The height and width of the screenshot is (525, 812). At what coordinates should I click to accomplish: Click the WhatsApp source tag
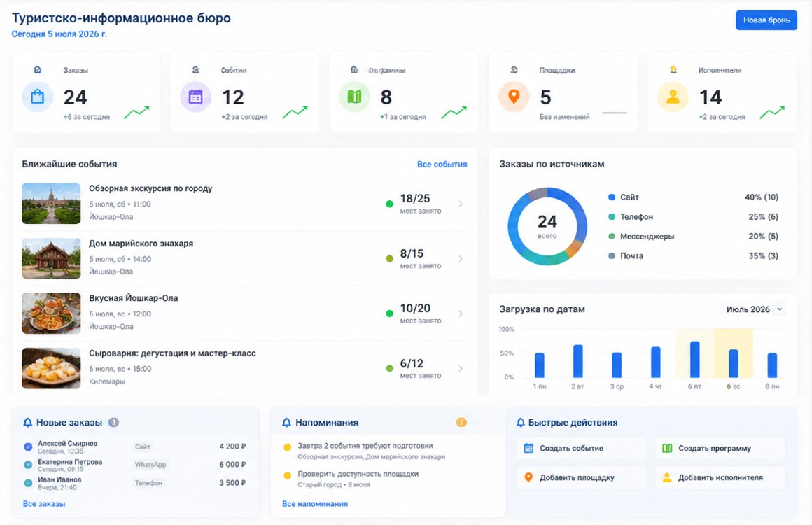click(150, 464)
